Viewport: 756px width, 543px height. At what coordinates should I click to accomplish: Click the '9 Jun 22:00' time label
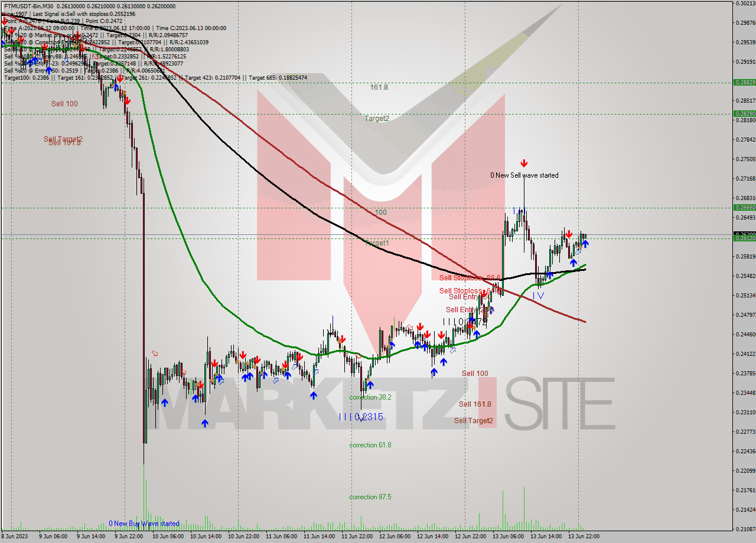(x=128, y=537)
